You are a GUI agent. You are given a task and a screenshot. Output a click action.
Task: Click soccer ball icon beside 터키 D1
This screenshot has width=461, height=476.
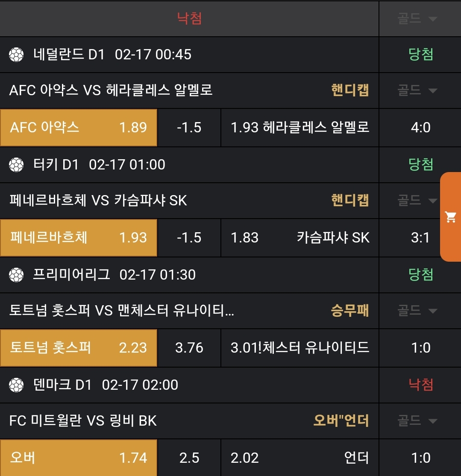[x=16, y=165]
